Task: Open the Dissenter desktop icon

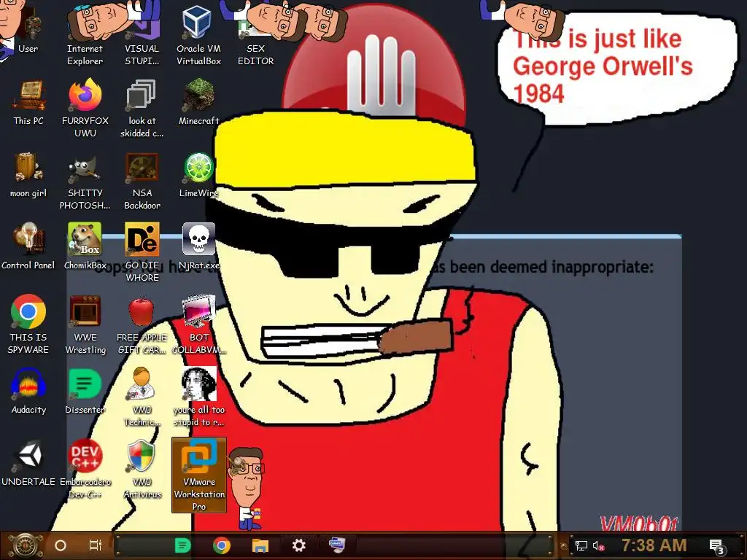Action: coord(85,392)
